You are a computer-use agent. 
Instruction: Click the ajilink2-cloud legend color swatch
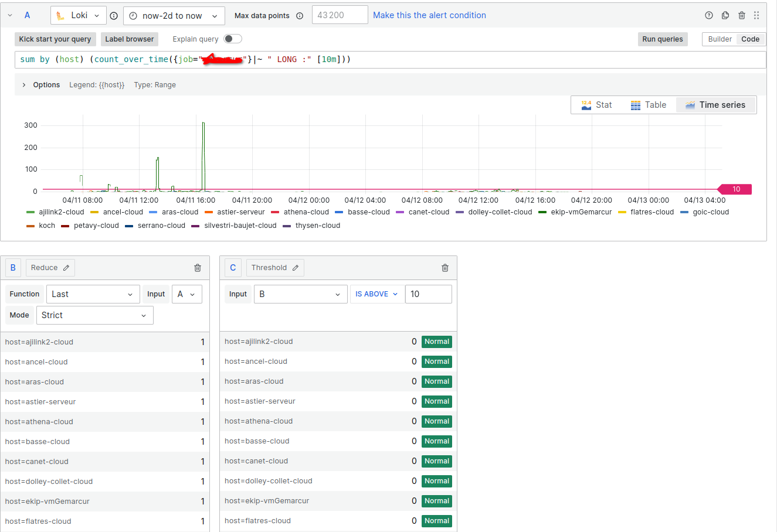click(x=30, y=212)
